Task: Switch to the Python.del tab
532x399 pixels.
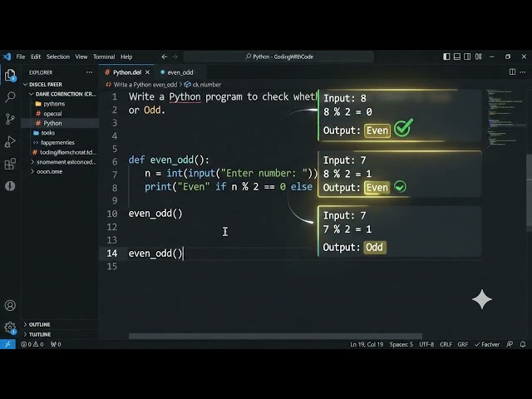Action: pos(126,72)
